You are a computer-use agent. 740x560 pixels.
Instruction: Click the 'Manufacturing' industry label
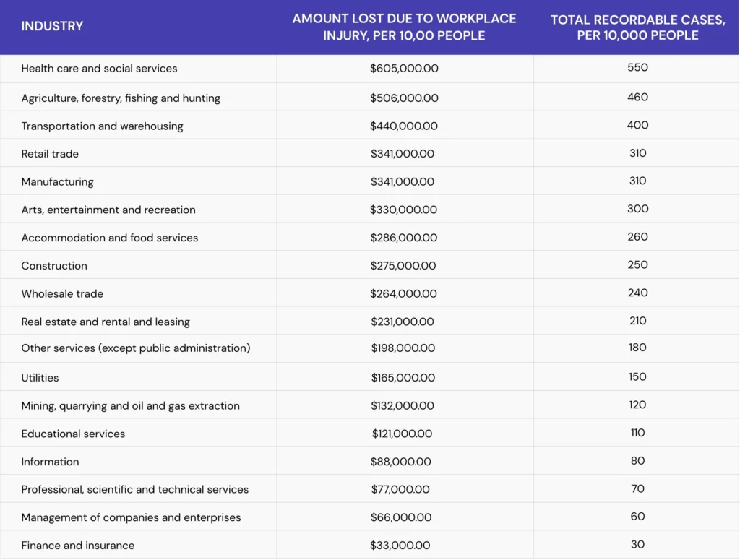(x=57, y=182)
